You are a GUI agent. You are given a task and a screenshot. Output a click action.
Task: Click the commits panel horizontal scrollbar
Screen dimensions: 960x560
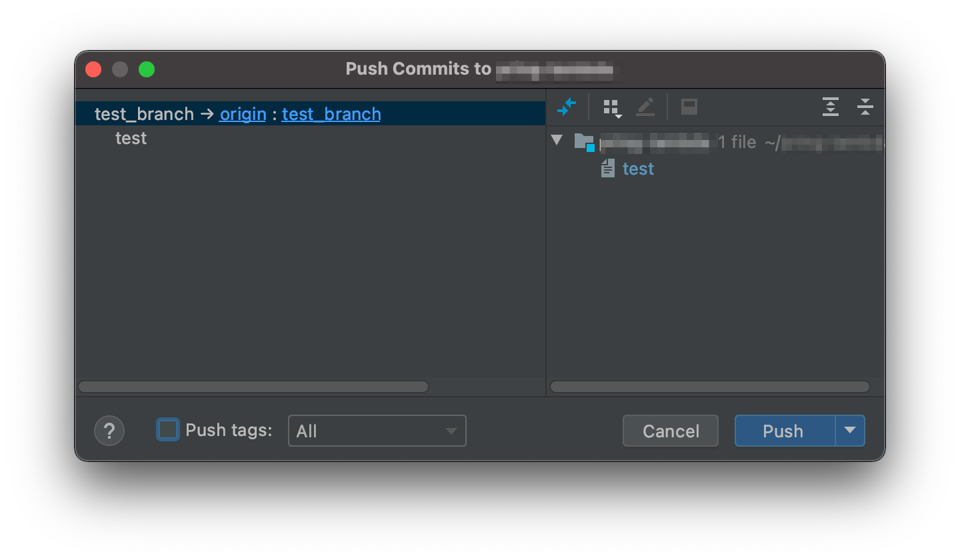coord(253,387)
